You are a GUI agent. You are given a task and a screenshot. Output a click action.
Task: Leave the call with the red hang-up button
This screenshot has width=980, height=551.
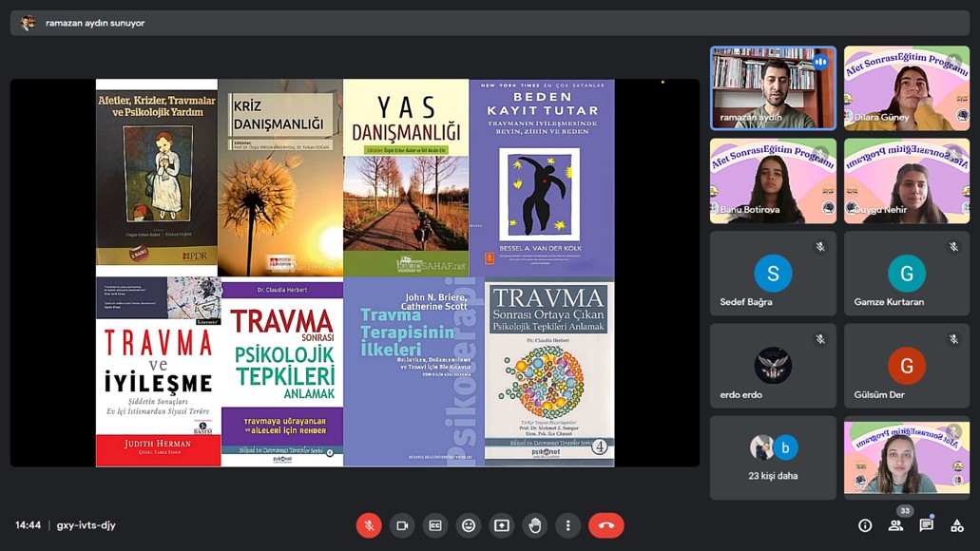point(605,525)
